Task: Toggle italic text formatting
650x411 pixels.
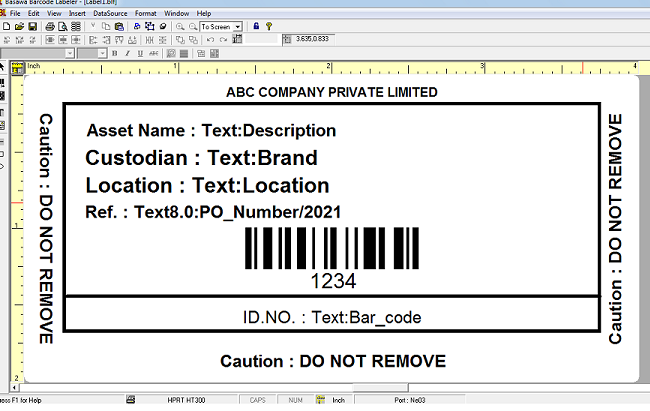Action: pyautogui.click(x=127, y=53)
